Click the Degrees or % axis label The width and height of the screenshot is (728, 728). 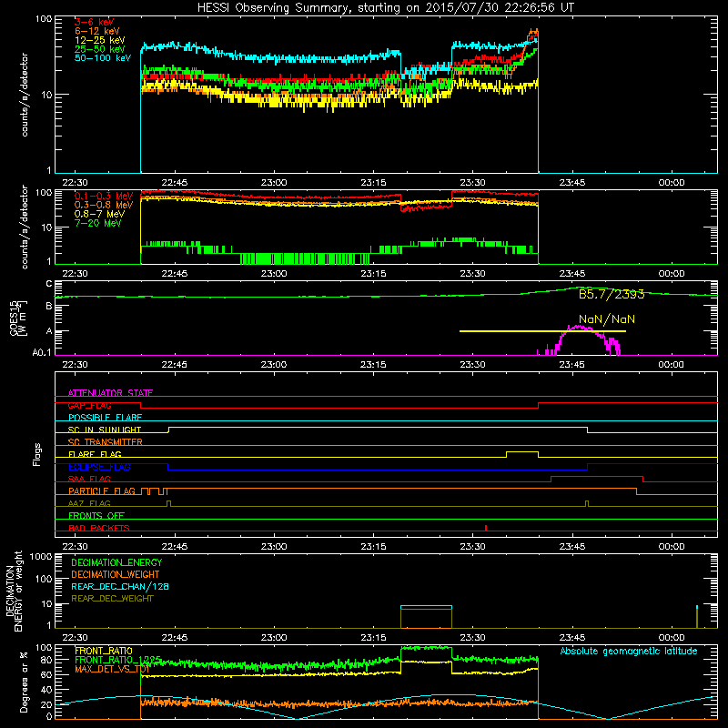pyautogui.click(x=24, y=682)
